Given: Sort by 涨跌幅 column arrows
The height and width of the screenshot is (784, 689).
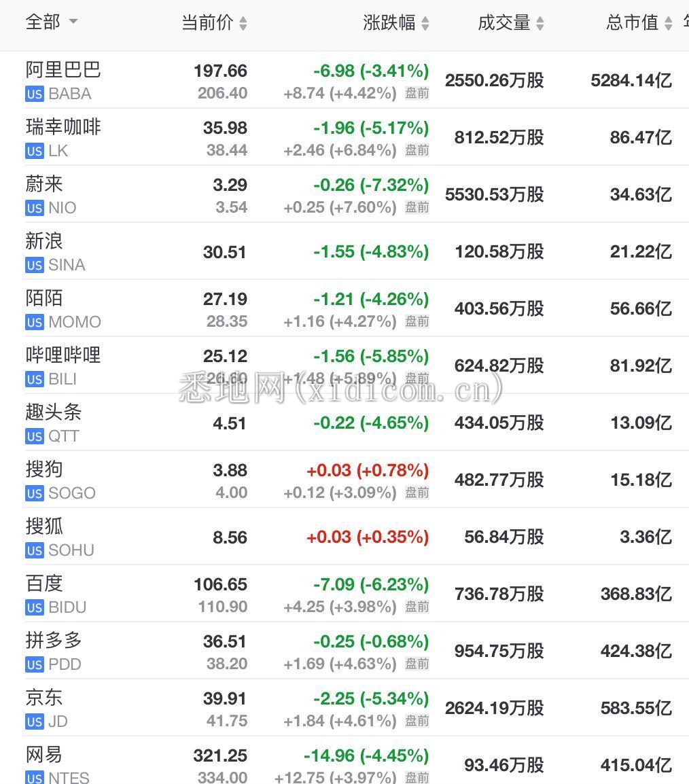Looking at the screenshot, I should click(x=425, y=23).
